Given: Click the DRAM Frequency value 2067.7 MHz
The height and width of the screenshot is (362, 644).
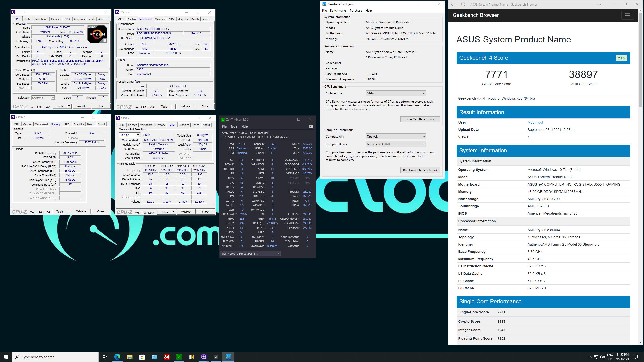Looking at the screenshot, I should (x=70, y=153).
